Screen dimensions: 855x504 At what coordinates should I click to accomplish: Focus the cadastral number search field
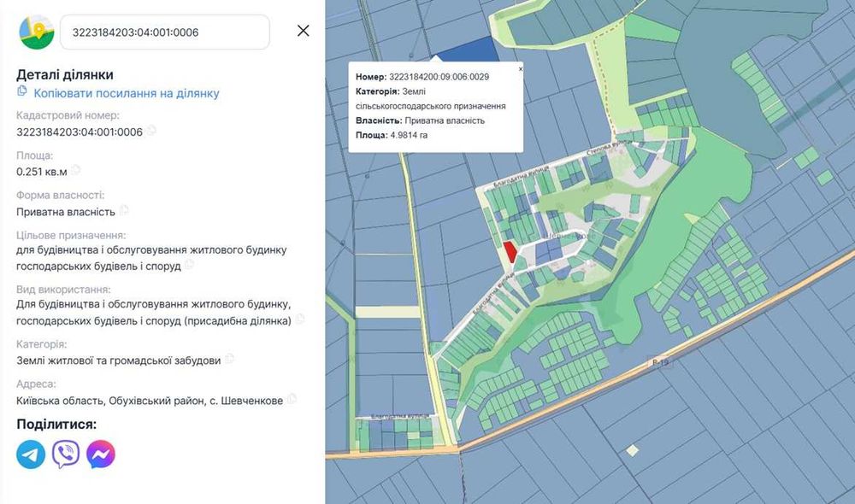click(165, 32)
